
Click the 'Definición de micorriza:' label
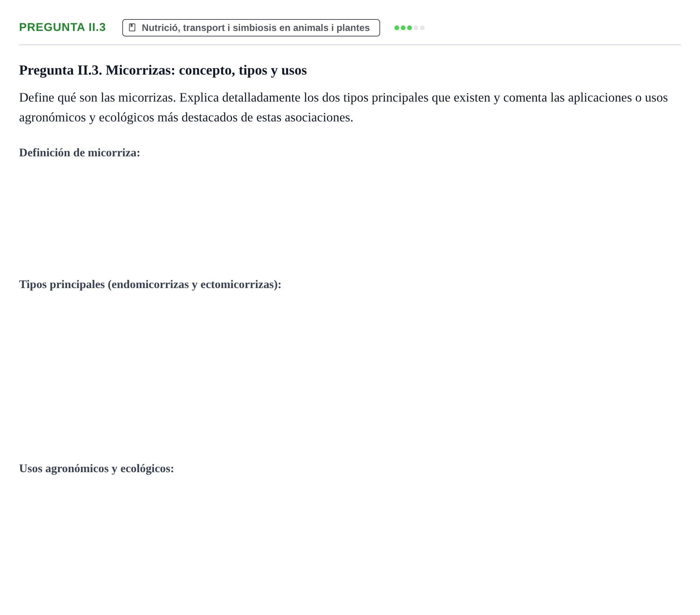79,153
